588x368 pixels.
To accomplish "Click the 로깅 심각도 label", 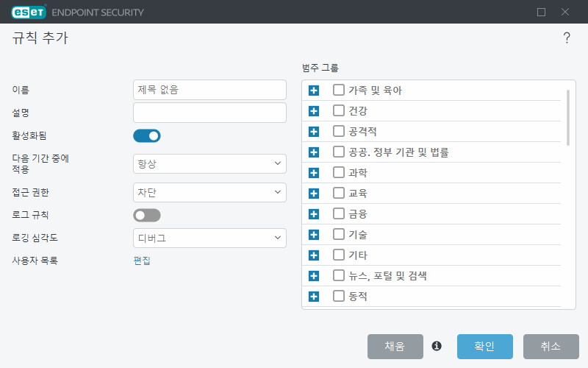I will coord(35,238).
